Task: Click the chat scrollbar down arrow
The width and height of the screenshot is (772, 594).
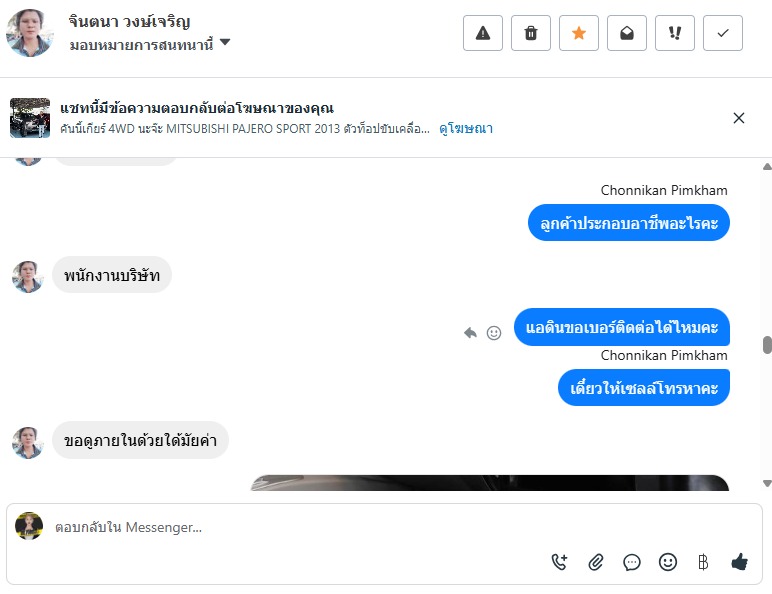Action: pyautogui.click(x=767, y=484)
